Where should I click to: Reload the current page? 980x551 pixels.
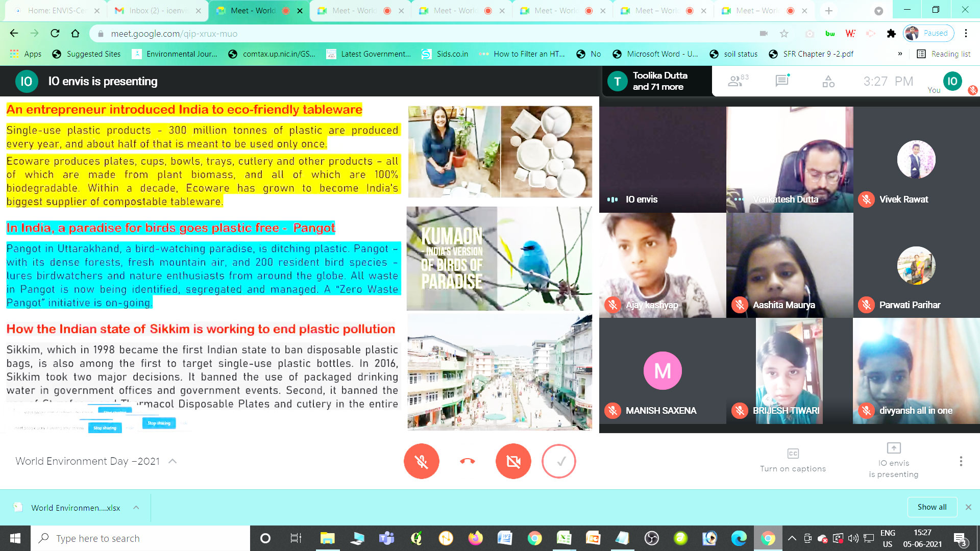click(x=55, y=34)
